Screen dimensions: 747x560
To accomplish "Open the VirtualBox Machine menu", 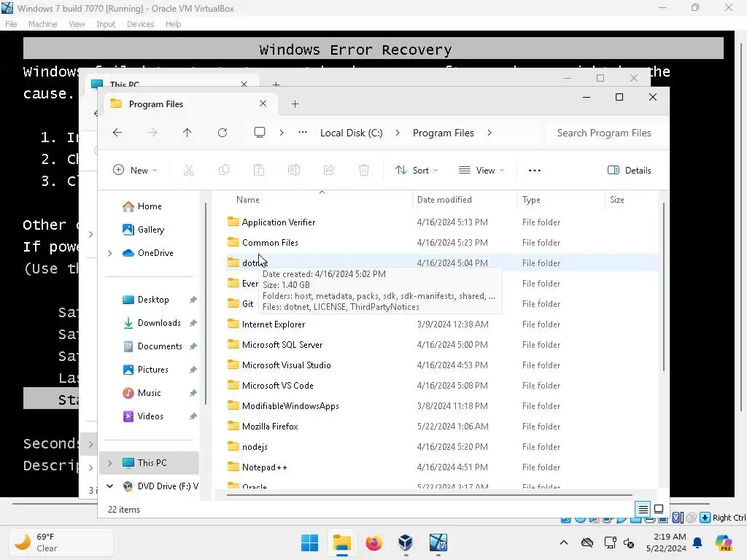I will 42,24.
